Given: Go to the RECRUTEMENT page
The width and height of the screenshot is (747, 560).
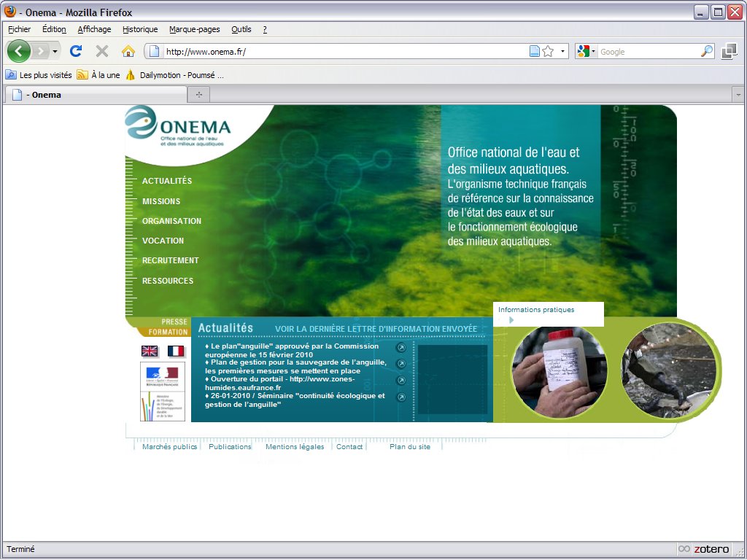Looking at the screenshot, I should [170, 260].
